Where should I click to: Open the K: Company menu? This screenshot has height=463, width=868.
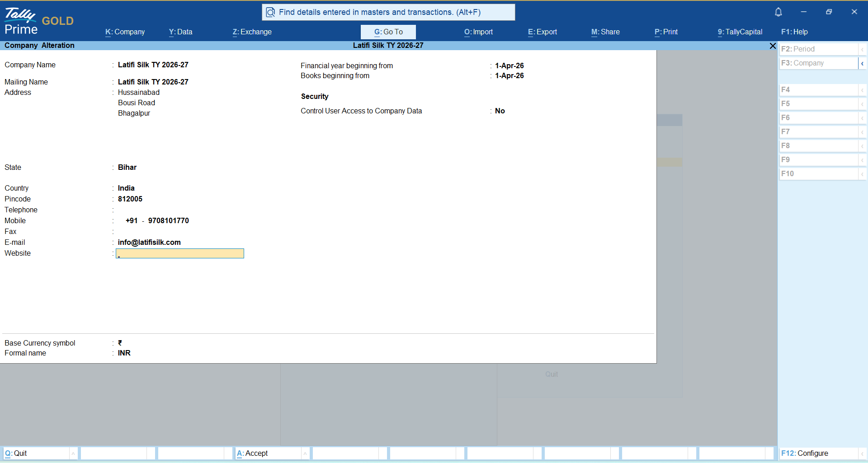(125, 32)
